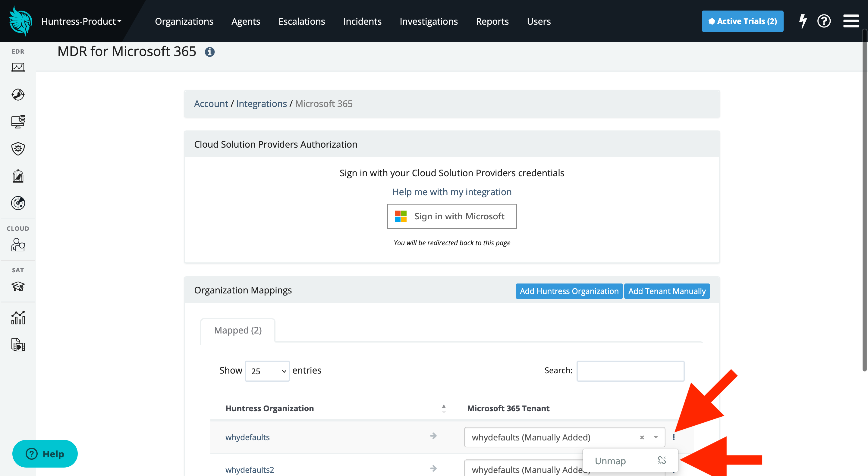The width and height of the screenshot is (868, 476).
Task: Click the three-dot menu in whydefaults row
Action: [x=673, y=437]
